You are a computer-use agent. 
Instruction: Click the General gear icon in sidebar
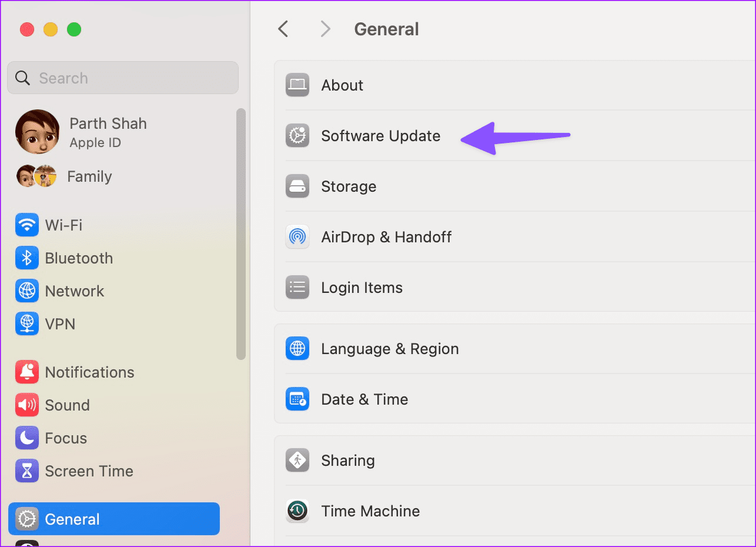click(x=27, y=519)
